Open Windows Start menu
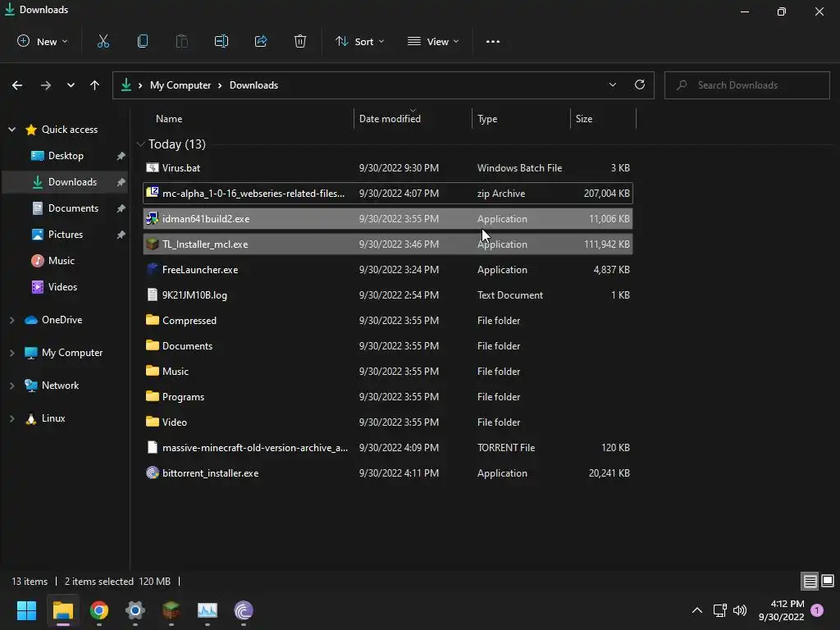The height and width of the screenshot is (630, 840). pos(26,610)
